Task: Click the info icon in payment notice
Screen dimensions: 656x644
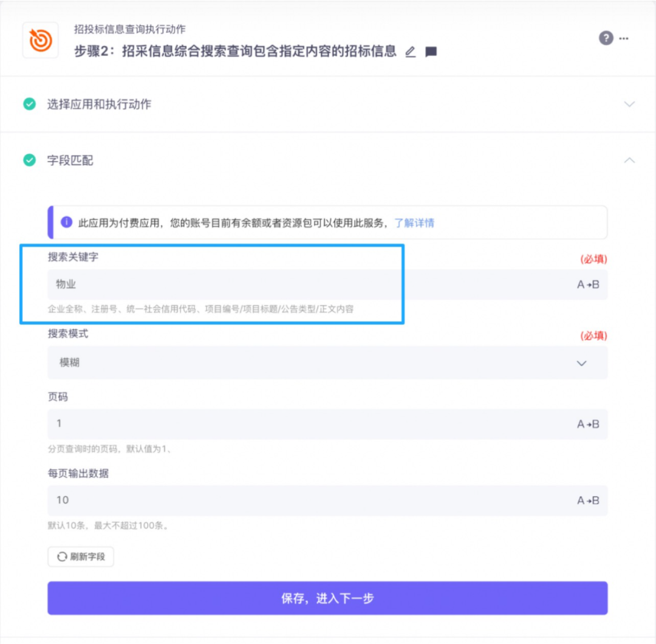Action: pos(67,222)
